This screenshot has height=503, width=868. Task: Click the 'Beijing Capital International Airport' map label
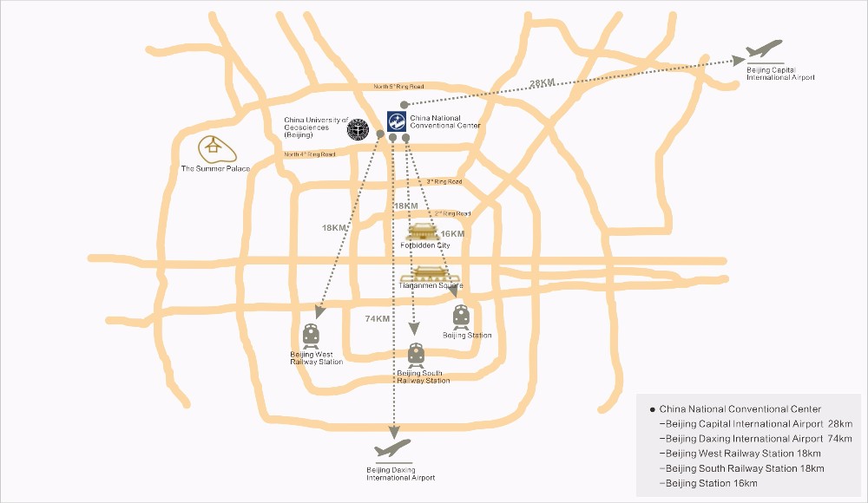pyautogui.click(x=780, y=74)
